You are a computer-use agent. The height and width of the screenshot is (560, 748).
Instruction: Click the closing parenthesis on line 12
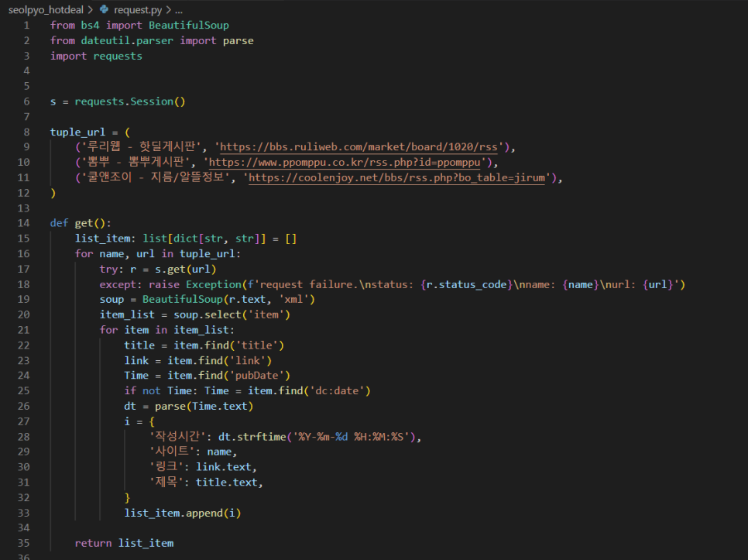pos(53,193)
